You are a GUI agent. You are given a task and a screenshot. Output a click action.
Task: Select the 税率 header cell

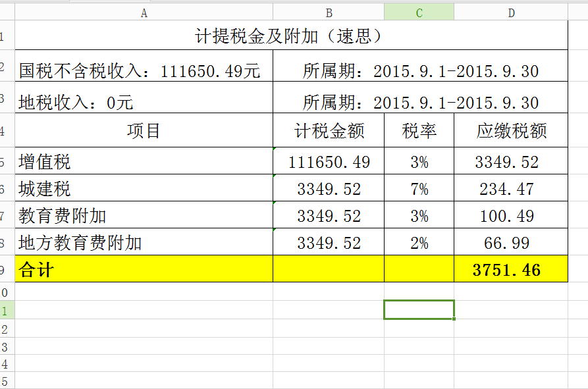point(419,131)
